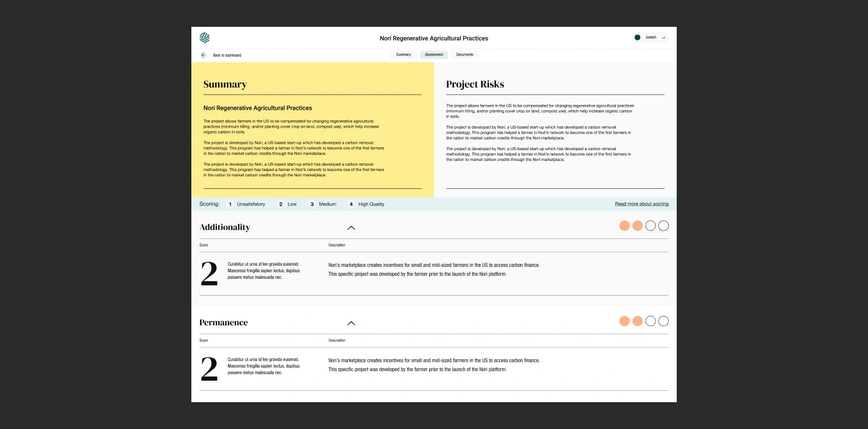
Task: Click the second filled Additionality score circle
Action: 637,226
